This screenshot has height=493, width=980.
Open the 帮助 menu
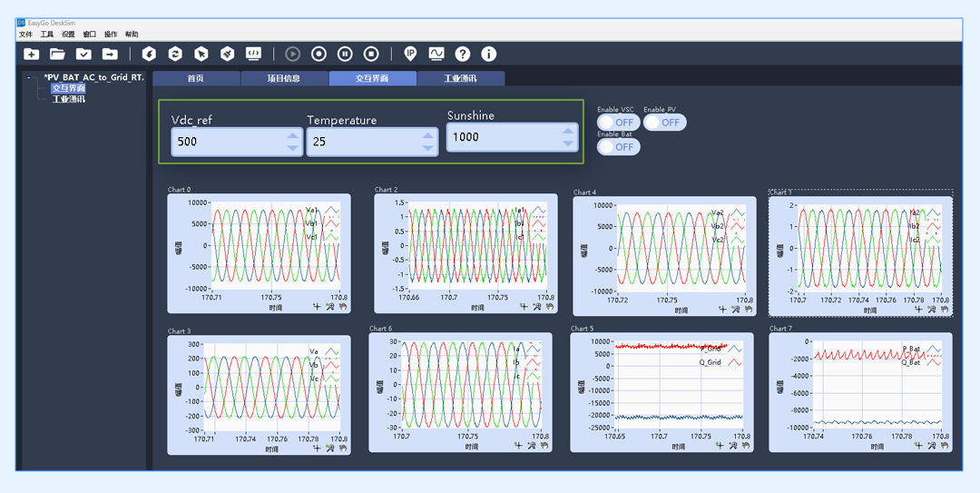point(132,35)
